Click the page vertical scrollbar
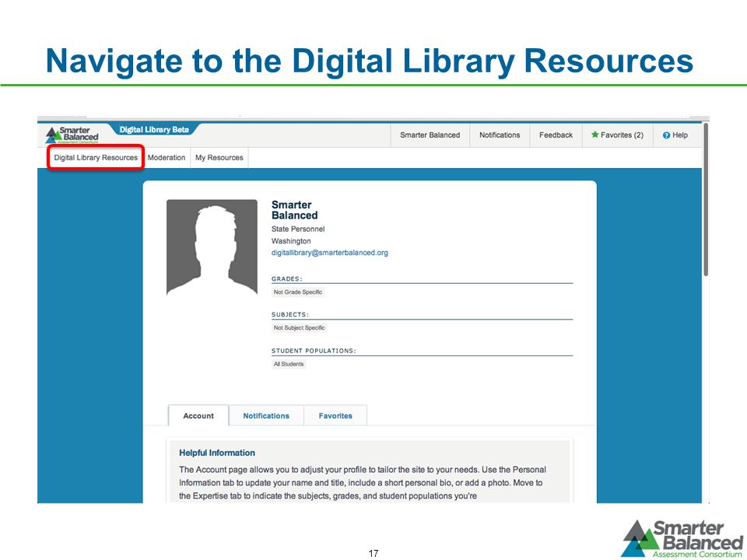Image resolution: width=747 pixels, height=560 pixels. tap(706, 199)
